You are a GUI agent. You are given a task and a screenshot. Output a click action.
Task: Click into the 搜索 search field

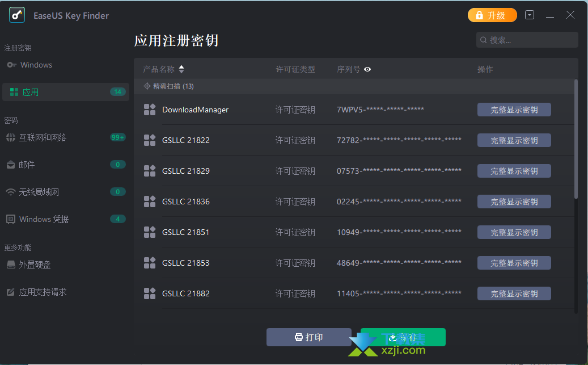coord(527,40)
